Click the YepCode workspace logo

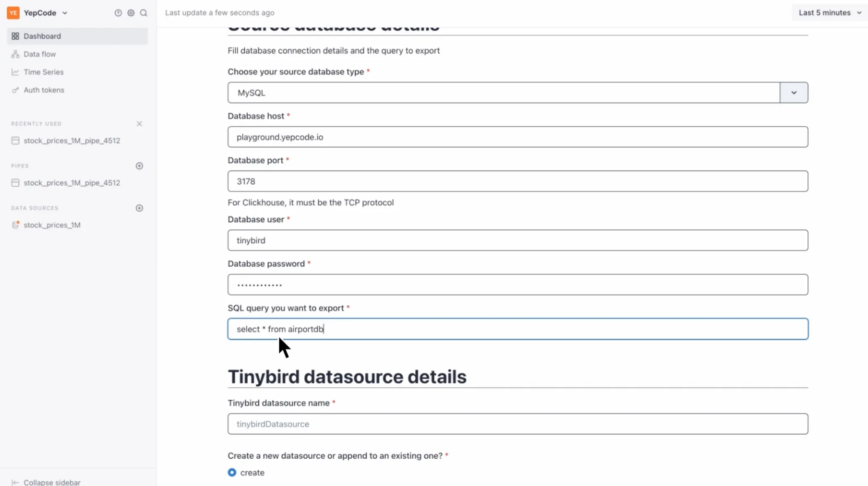(x=13, y=13)
